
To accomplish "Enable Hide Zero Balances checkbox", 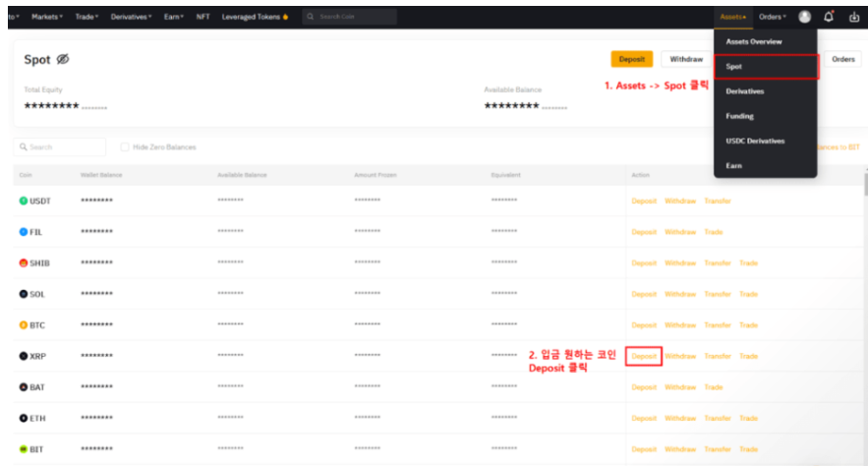I will pos(125,147).
